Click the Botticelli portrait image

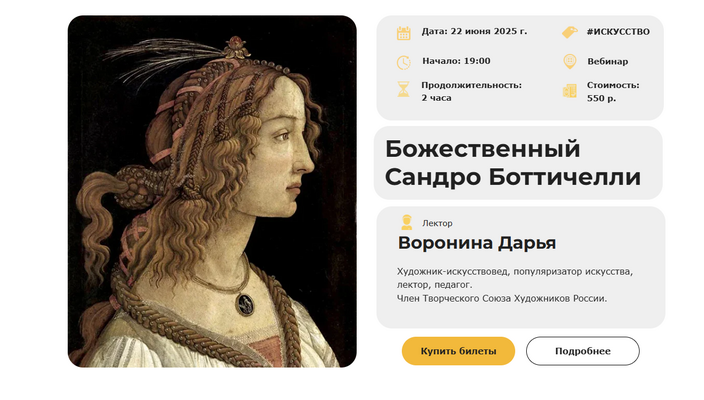tap(212, 191)
